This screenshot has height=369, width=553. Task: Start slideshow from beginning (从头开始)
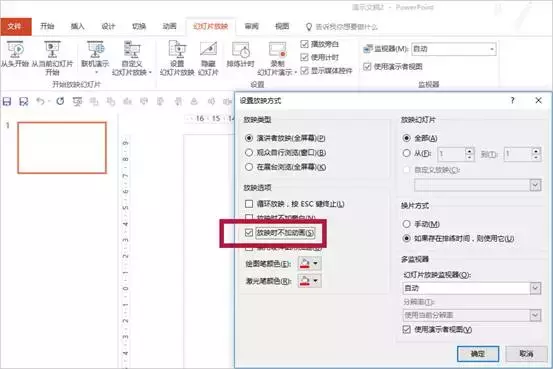(x=15, y=54)
